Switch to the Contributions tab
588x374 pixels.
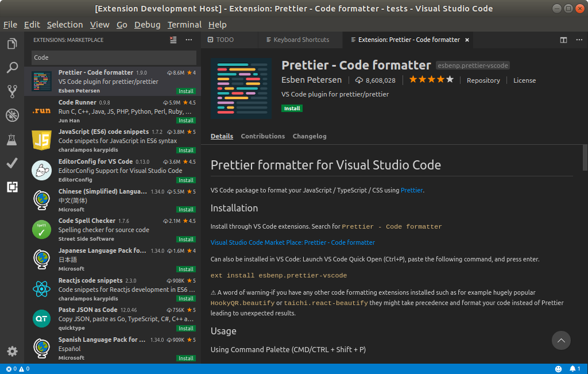pyautogui.click(x=262, y=136)
